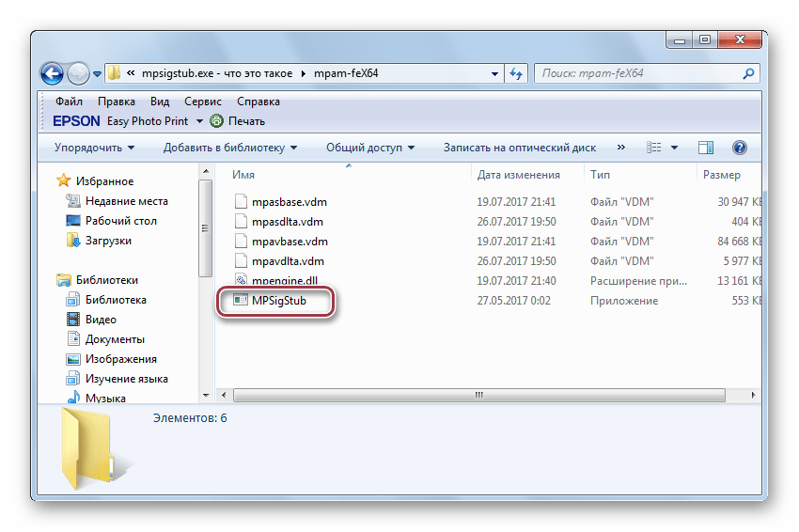This screenshot has height=532, width=799.
Task: Click the change view icon
Action: pos(654,148)
